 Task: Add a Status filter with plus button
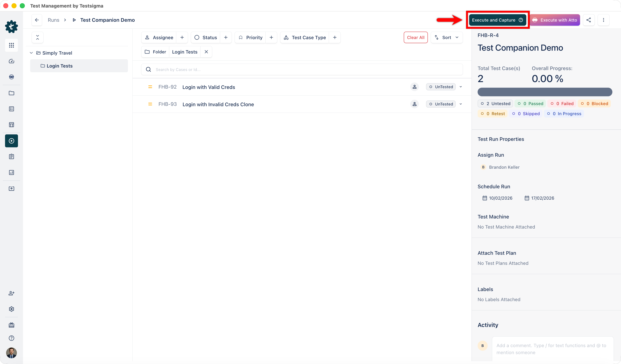tap(226, 37)
